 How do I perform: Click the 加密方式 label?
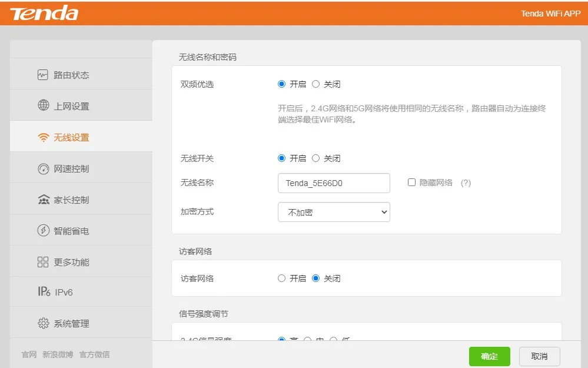(197, 211)
